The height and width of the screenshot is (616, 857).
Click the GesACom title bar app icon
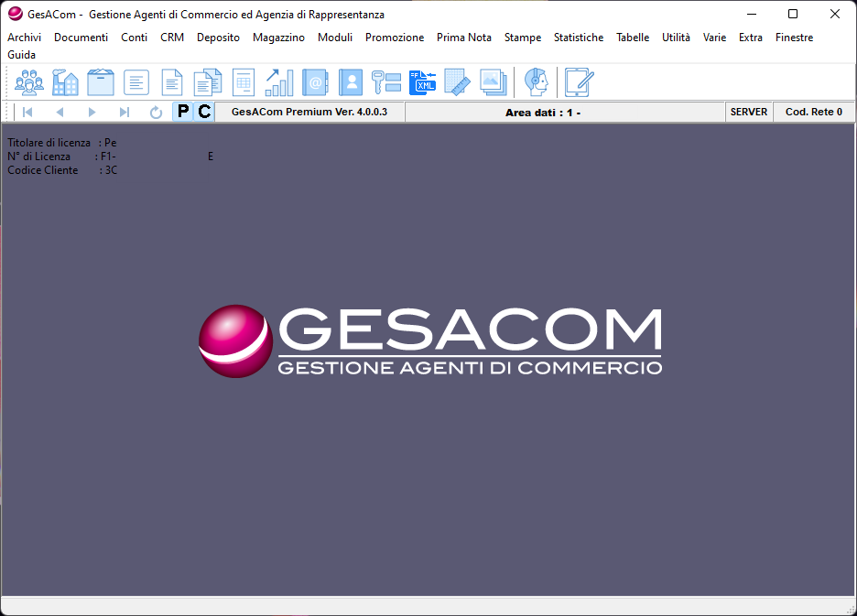[x=16, y=15]
